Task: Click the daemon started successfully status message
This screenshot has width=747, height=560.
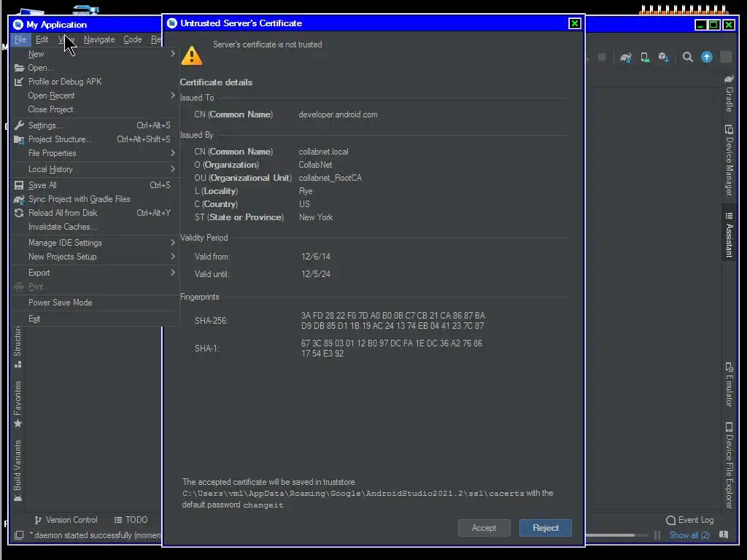Action: 97,535
